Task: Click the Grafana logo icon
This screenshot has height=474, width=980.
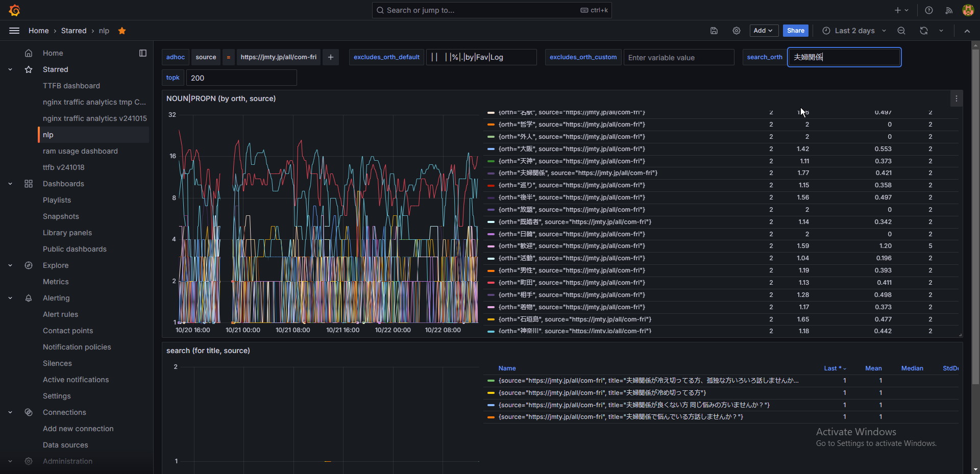Action: coord(14,10)
